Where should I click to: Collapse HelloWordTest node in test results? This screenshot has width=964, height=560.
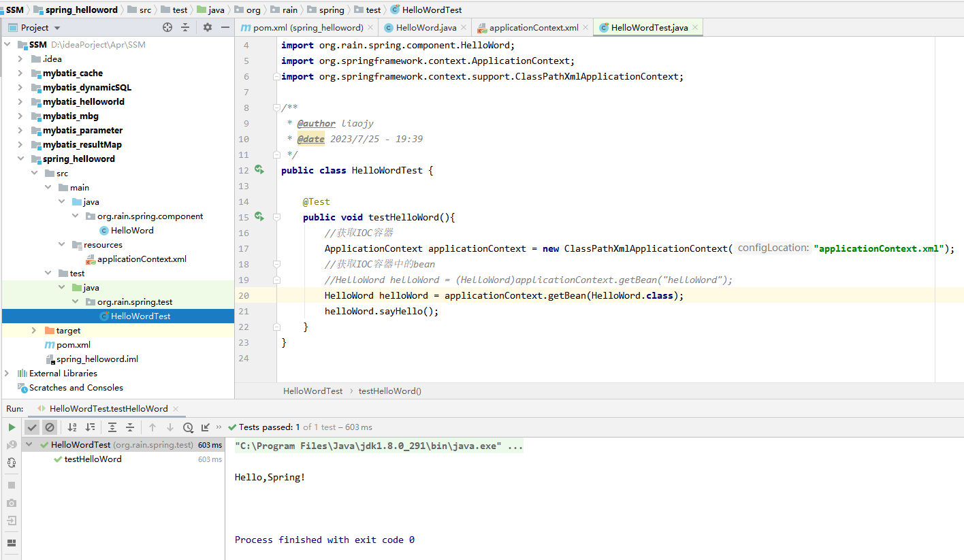click(30, 445)
